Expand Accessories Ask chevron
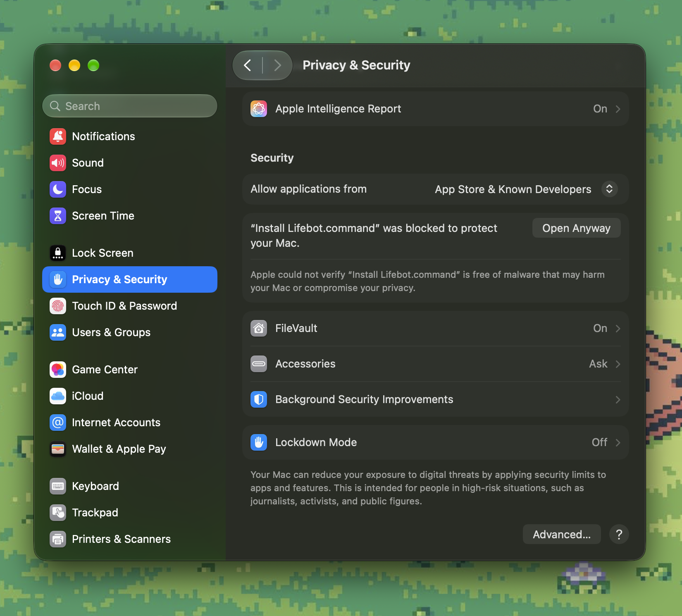The height and width of the screenshot is (616, 682). [618, 364]
